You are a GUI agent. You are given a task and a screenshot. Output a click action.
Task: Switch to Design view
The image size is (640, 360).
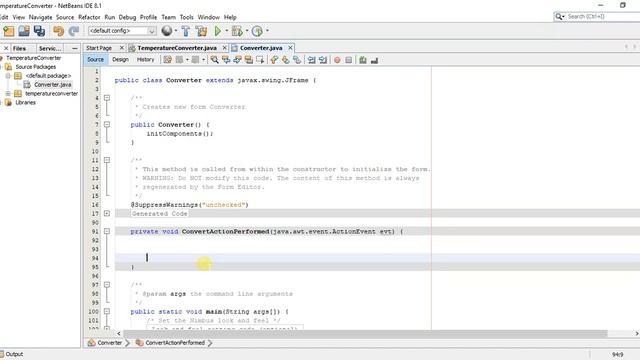(120, 60)
